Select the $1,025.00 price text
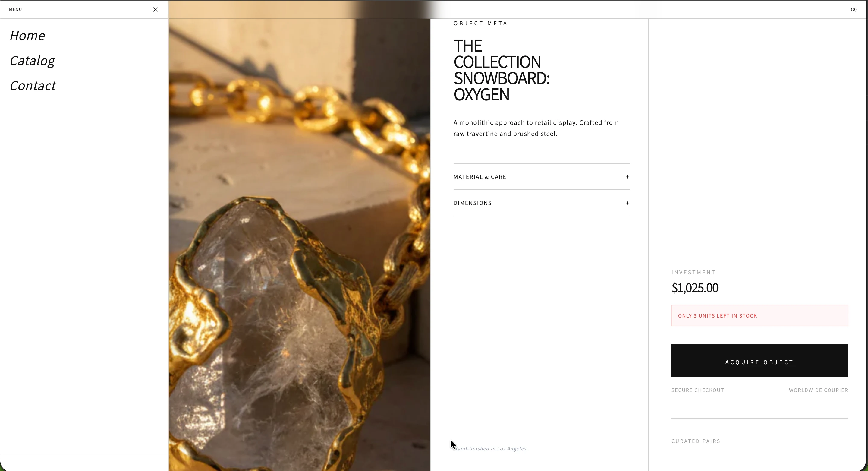This screenshot has height=471, width=868. pyautogui.click(x=694, y=288)
